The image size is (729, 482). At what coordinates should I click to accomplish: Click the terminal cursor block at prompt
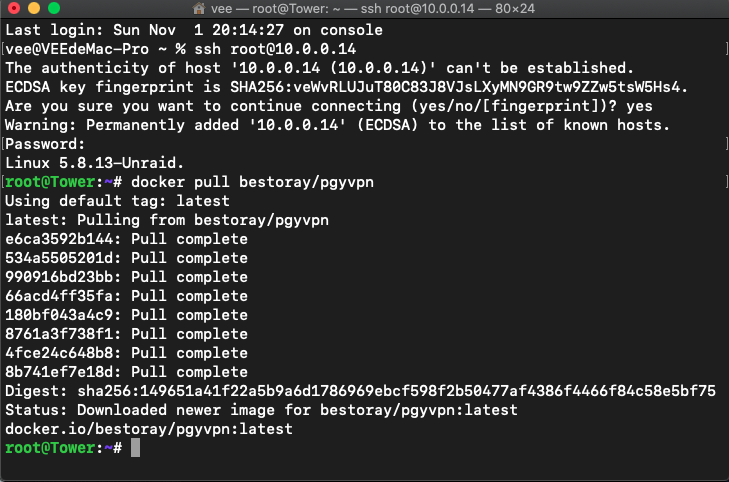tap(135, 448)
